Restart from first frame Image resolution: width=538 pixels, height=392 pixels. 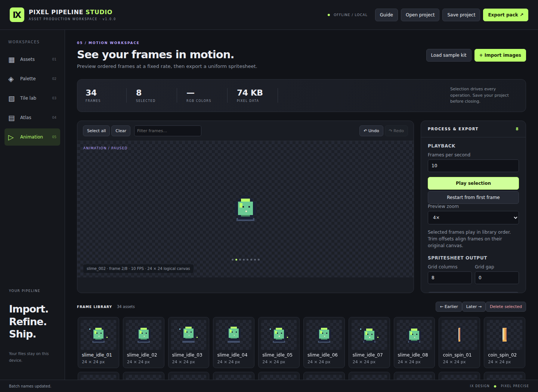473,197
